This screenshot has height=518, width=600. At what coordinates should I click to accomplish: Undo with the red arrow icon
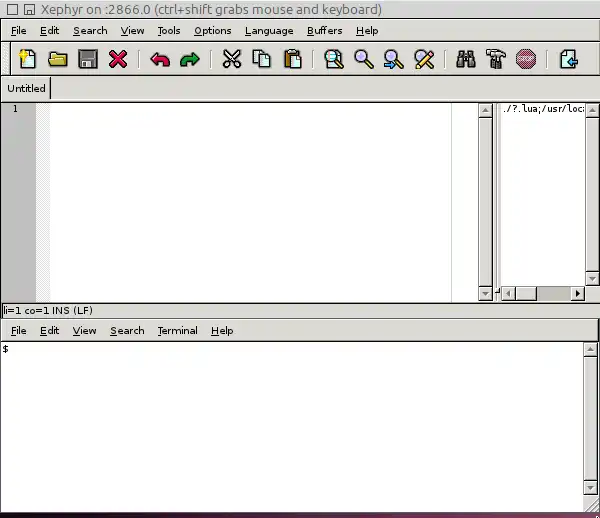coord(160,60)
